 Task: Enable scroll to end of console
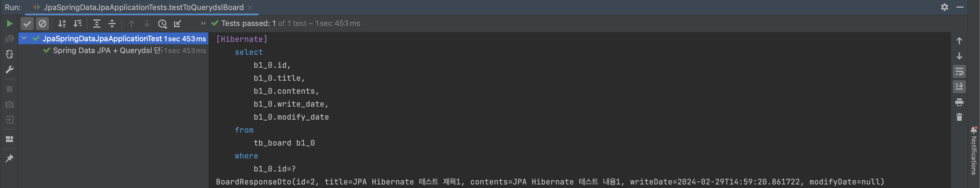pos(959,87)
